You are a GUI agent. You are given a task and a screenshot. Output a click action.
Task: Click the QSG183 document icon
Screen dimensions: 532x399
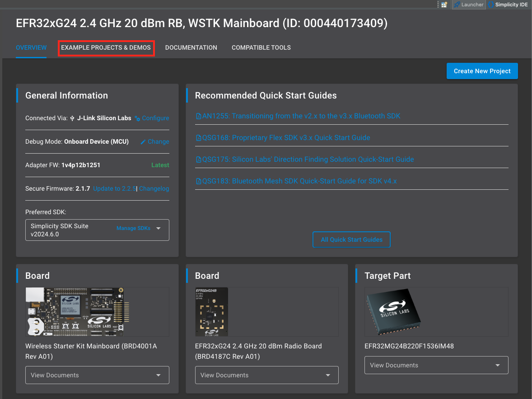click(198, 181)
